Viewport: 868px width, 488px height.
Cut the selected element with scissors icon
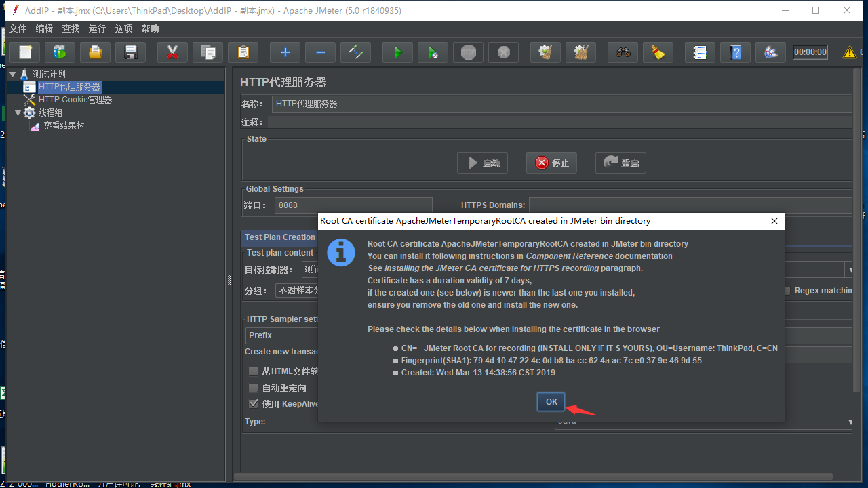[172, 52]
